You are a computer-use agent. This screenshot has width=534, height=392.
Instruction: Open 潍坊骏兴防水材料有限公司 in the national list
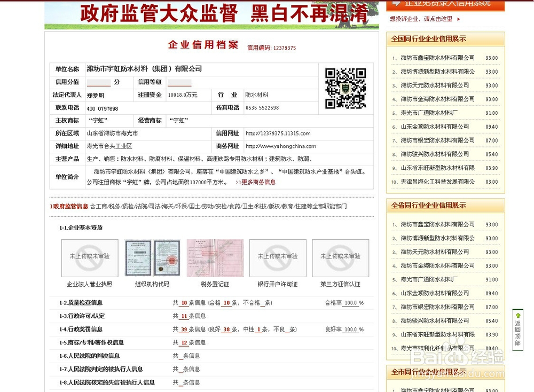tap(435, 154)
